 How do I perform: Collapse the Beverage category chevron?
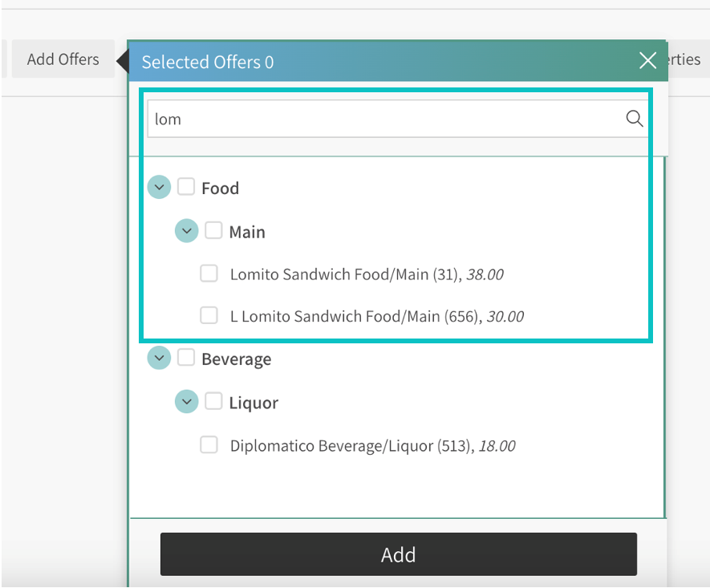pyautogui.click(x=159, y=358)
